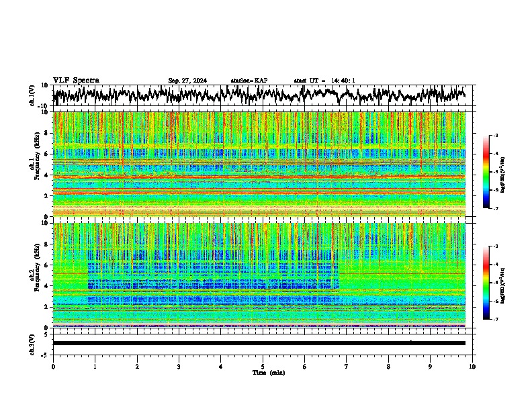Click the '7' tick on time axis

point(347,367)
